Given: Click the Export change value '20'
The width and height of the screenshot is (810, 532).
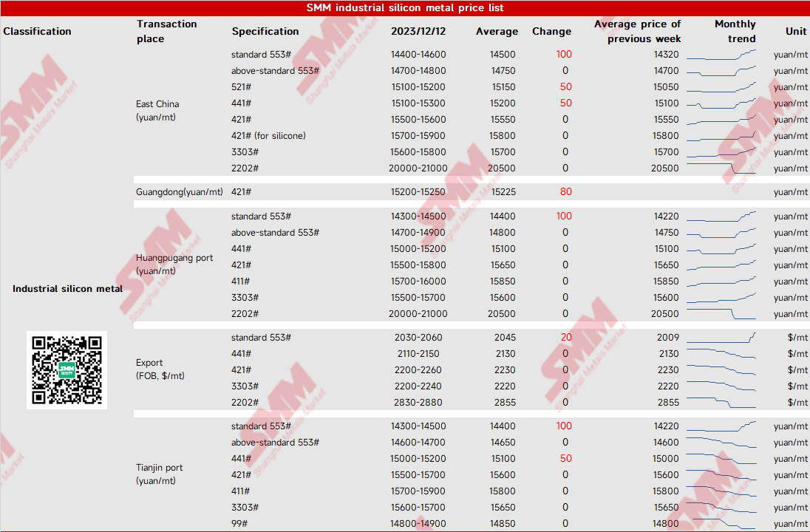Looking at the screenshot, I should (566, 337).
